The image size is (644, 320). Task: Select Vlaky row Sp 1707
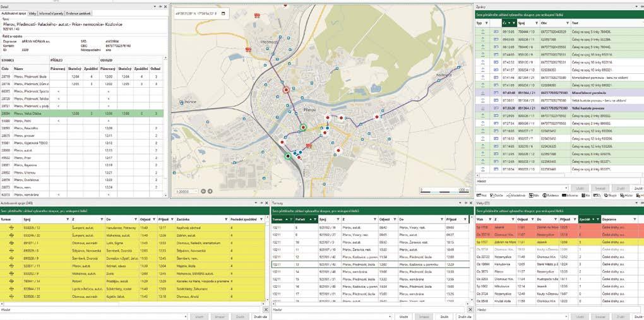tap(559, 242)
